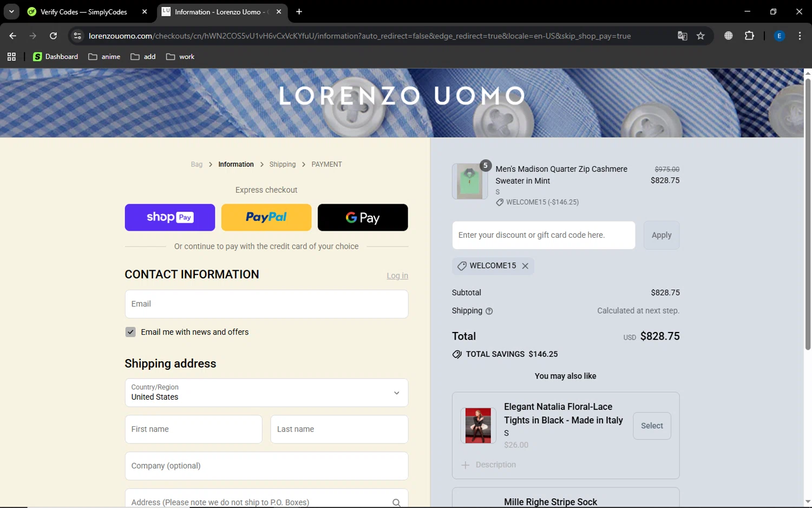
Task: Open the work bookmarks folder
Action: pos(180,56)
